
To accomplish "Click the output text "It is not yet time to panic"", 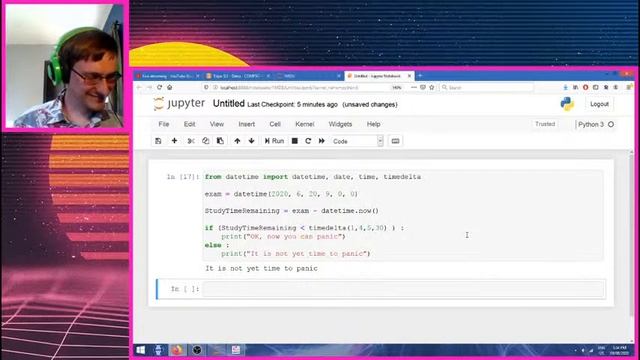I will coord(261,269).
